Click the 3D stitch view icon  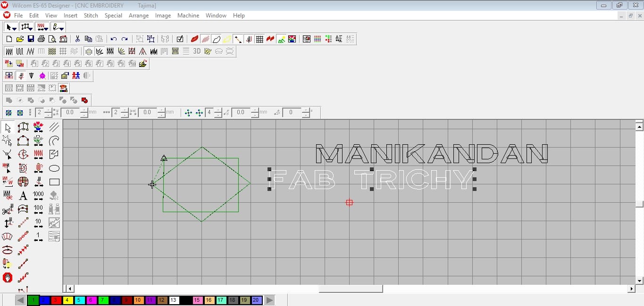point(197,51)
